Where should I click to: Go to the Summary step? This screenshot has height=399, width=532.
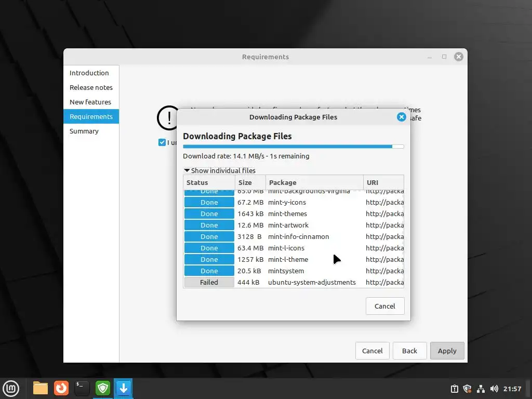[x=91, y=131]
